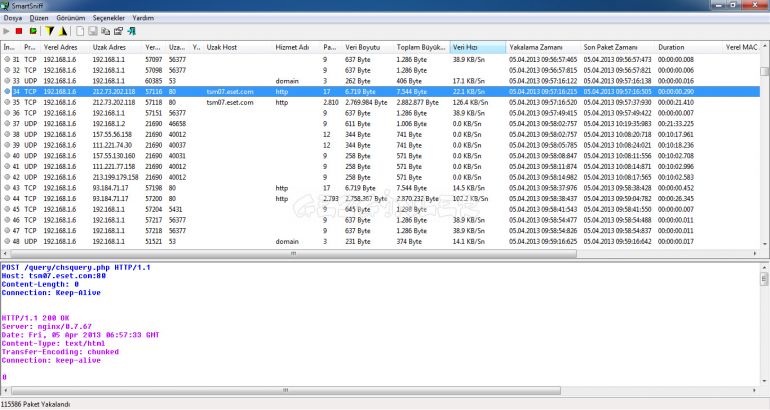Click the stream icon beside index 45

point(7,210)
